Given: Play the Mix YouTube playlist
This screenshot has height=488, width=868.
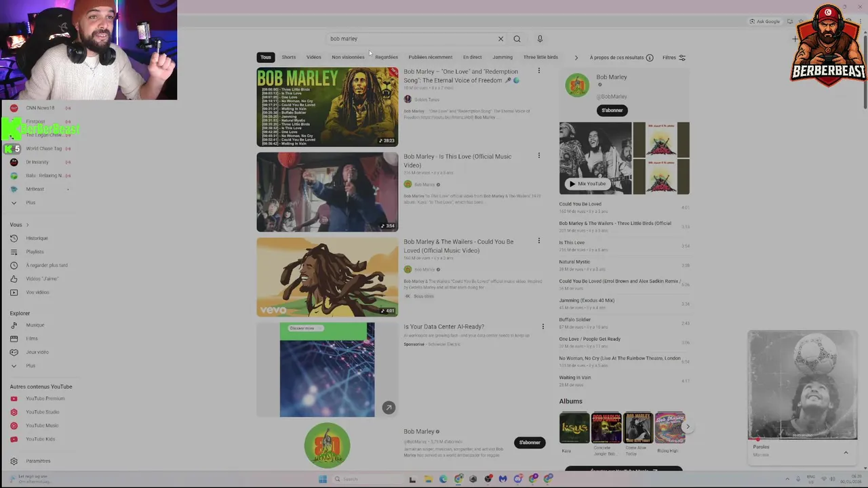Looking at the screenshot, I should (x=587, y=184).
